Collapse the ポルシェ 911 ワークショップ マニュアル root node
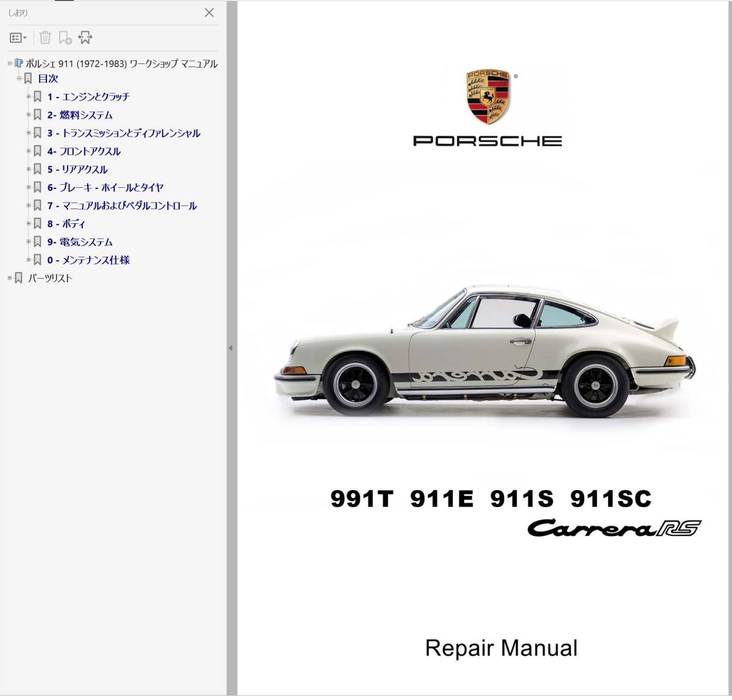732x700 pixels. pyautogui.click(x=10, y=63)
